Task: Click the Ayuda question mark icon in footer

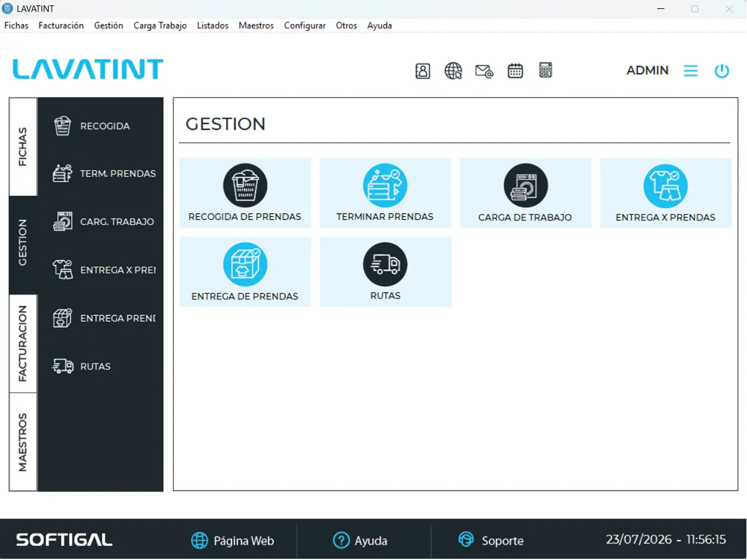Action: [x=341, y=540]
